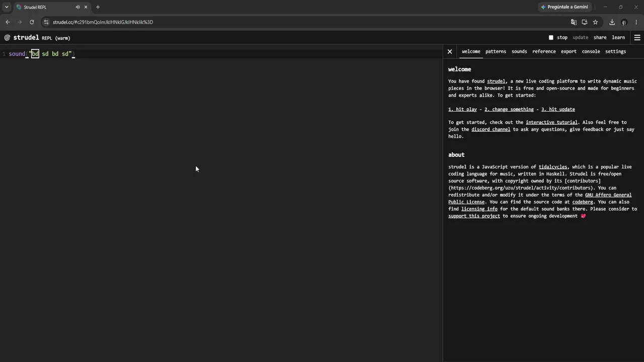Screen dimensions: 644x362
Task: Click the site information icon in address bar
Action: pos(46,22)
